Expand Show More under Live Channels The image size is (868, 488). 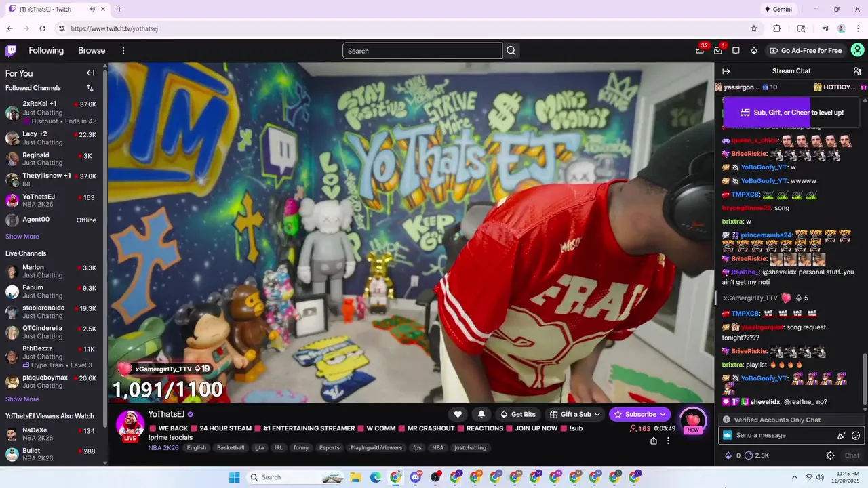click(x=22, y=399)
